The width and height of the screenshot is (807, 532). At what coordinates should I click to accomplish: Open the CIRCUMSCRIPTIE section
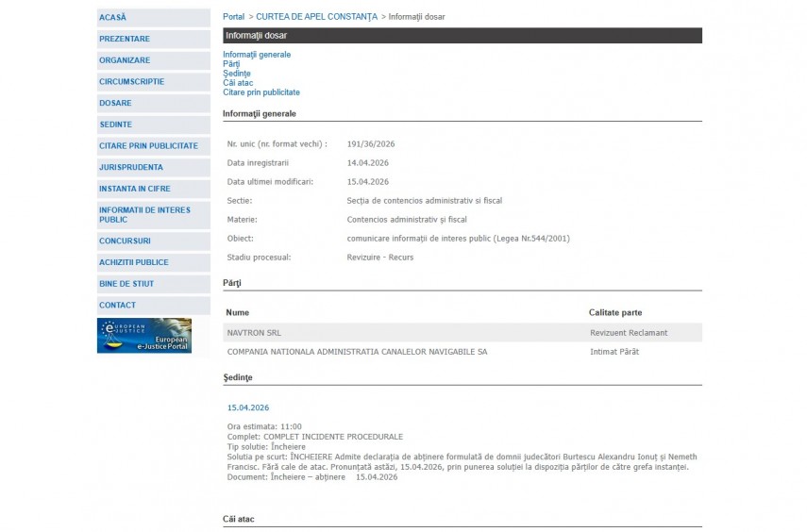131,82
